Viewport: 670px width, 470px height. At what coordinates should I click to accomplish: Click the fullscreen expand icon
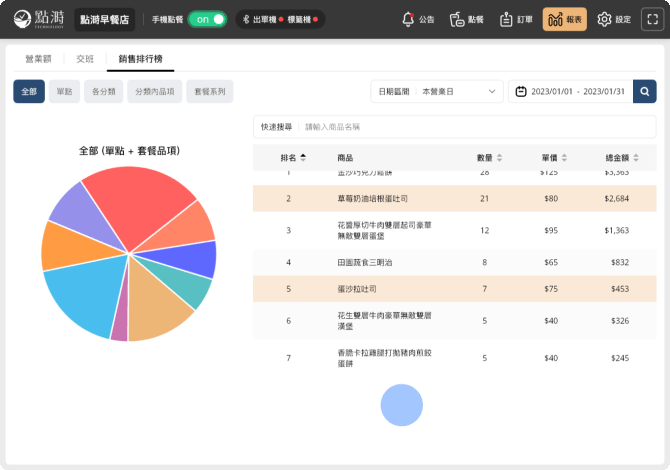tap(651, 19)
